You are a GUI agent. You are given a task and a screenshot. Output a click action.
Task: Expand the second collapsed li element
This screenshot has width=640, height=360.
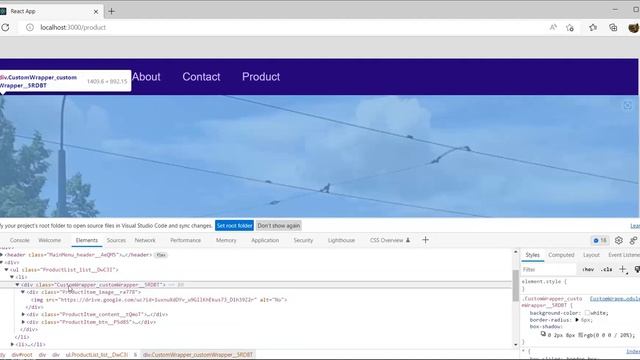click(12, 344)
